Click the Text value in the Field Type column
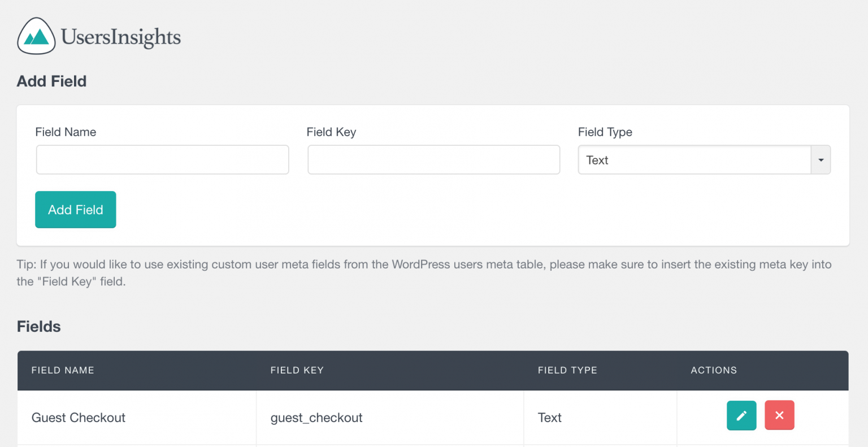Screen dimensions: 868x447 pyautogui.click(x=550, y=418)
